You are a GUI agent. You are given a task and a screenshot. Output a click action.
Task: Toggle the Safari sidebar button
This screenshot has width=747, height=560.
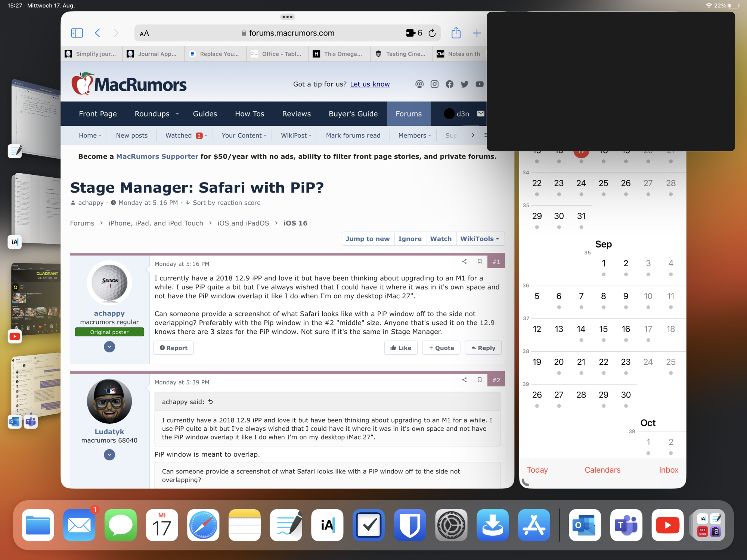(77, 33)
